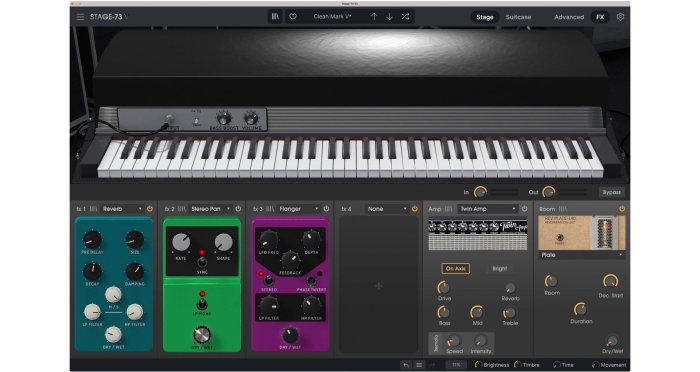Flip the LP Mono switch on green pedal
Image resolution: width=700 pixels, height=372 pixels.
(202, 304)
